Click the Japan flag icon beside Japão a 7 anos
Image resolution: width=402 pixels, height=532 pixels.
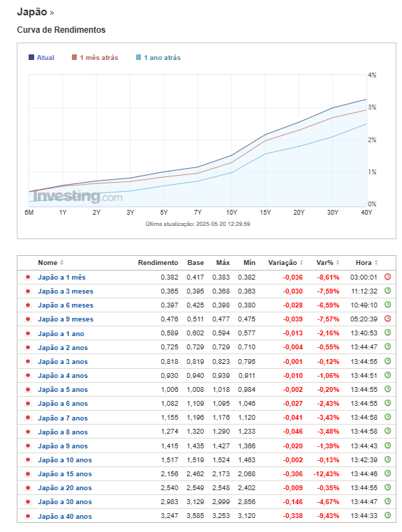[x=28, y=418]
